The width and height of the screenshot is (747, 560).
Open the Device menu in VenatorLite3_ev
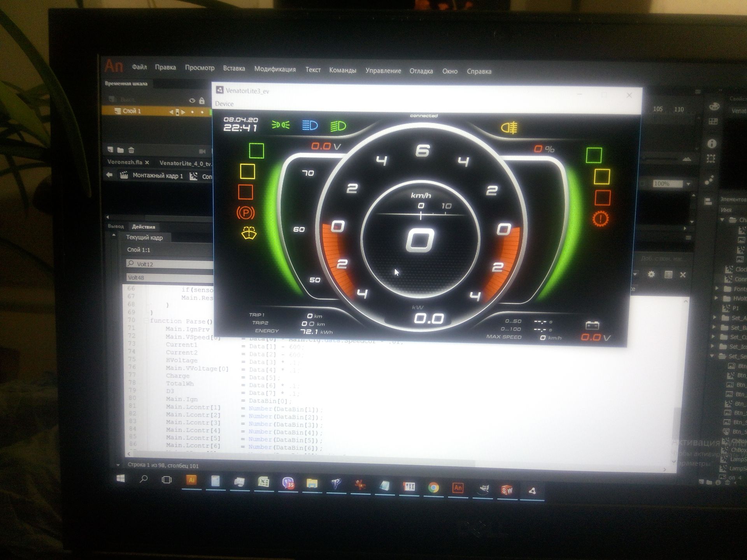(224, 104)
